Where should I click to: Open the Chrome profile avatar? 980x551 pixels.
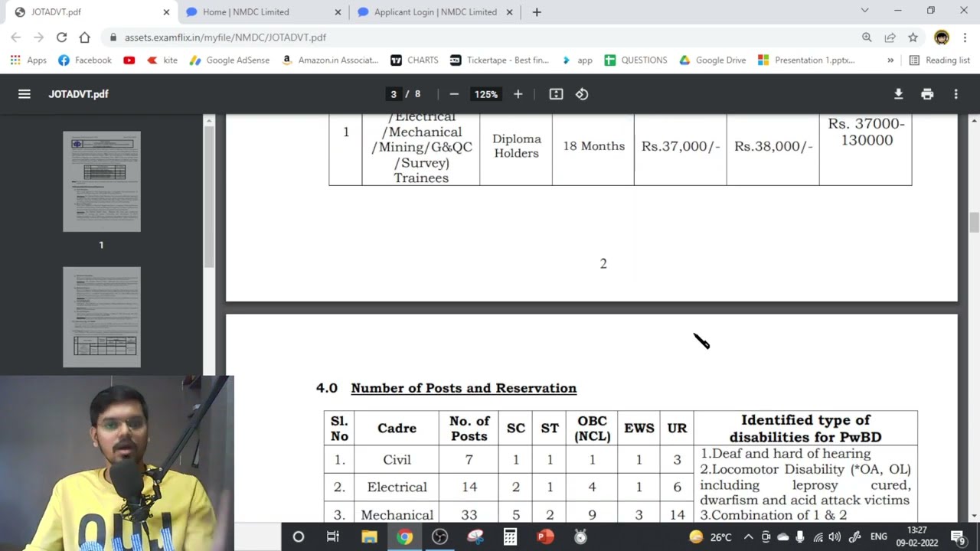942,37
